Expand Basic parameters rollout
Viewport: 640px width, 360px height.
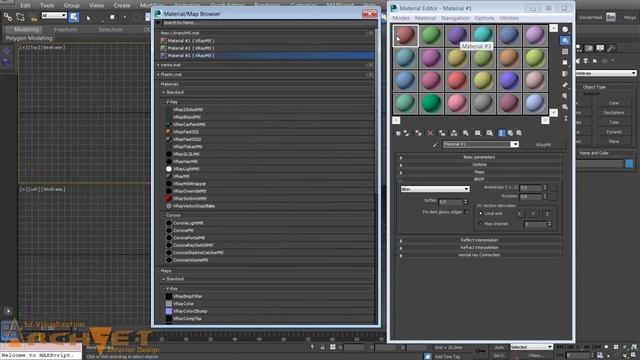pos(480,157)
